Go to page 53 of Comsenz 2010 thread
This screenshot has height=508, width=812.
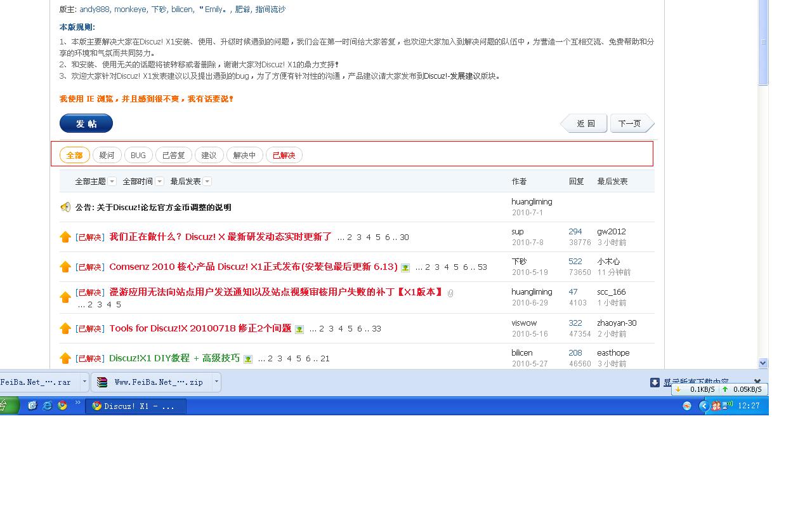click(x=482, y=267)
